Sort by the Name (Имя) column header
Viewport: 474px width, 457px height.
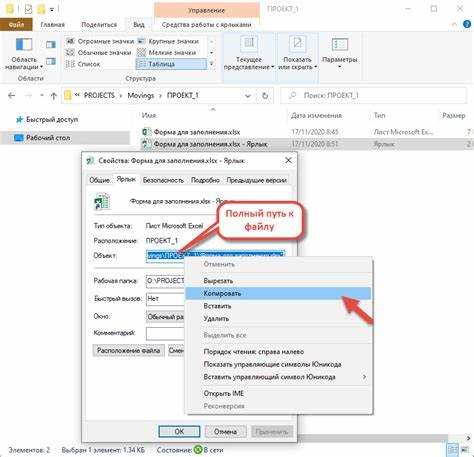pos(149,115)
